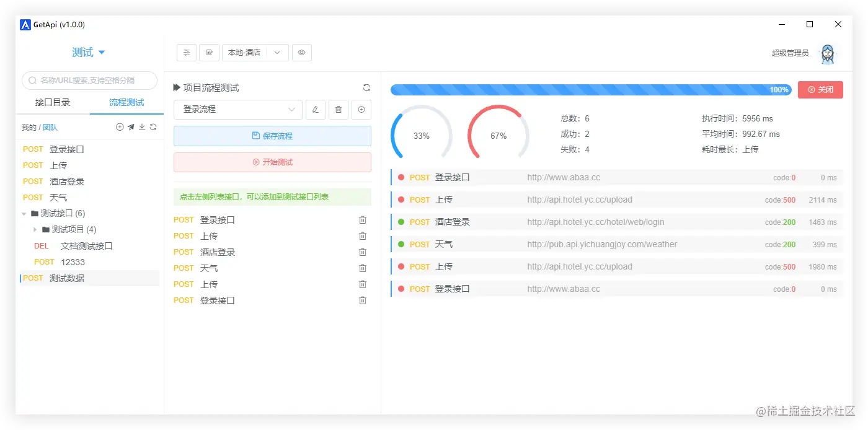Screen dimensions: 868x430
Task: Click the 100% progress bar
Action: 591,90
